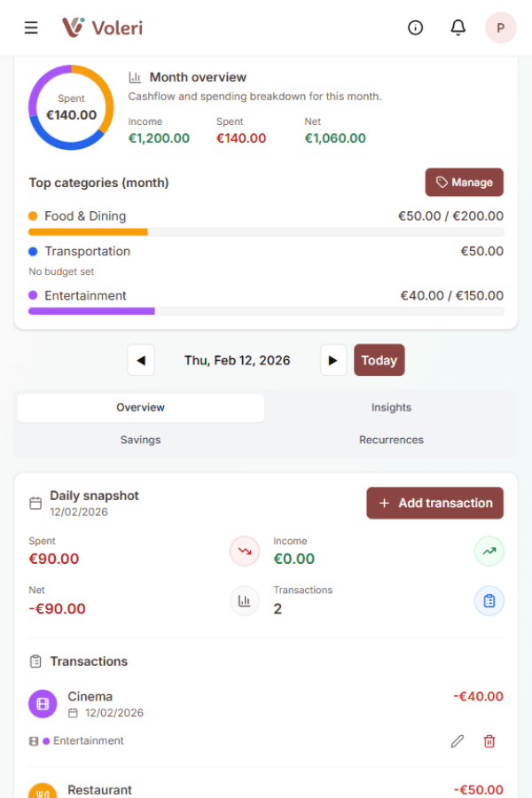The width and height of the screenshot is (532, 798).
Task: Open the info icon in the header
Action: click(x=415, y=27)
